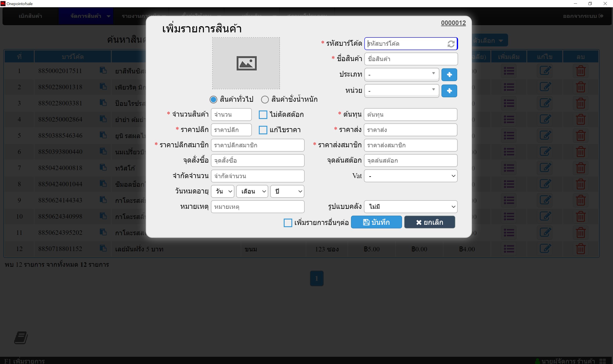
Task: Open the หน่วย unit dropdown
Action: click(402, 91)
